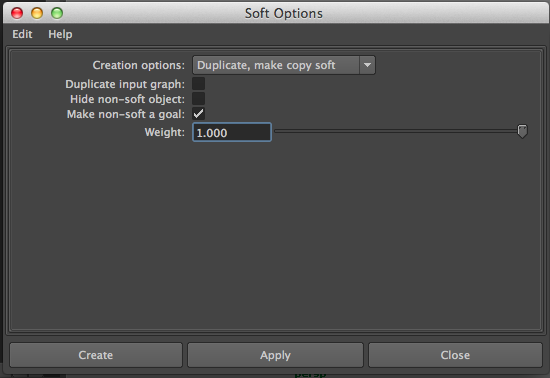Open the Edit menu
Image resolution: width=550 pixels, height=378 pixels.
22,34
